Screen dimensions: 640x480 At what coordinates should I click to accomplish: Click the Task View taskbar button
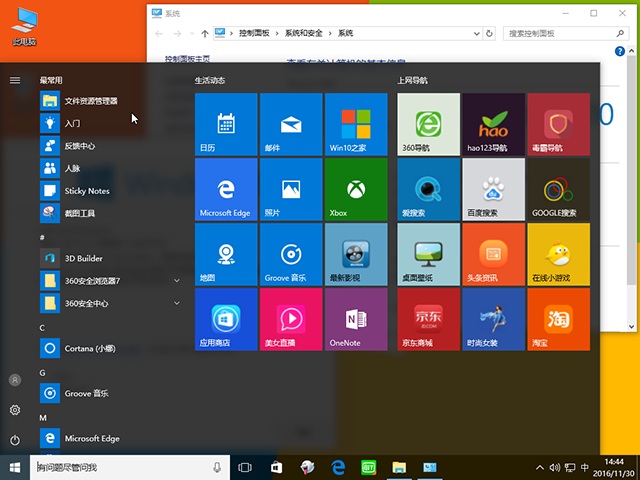click(x=245, y=467)
